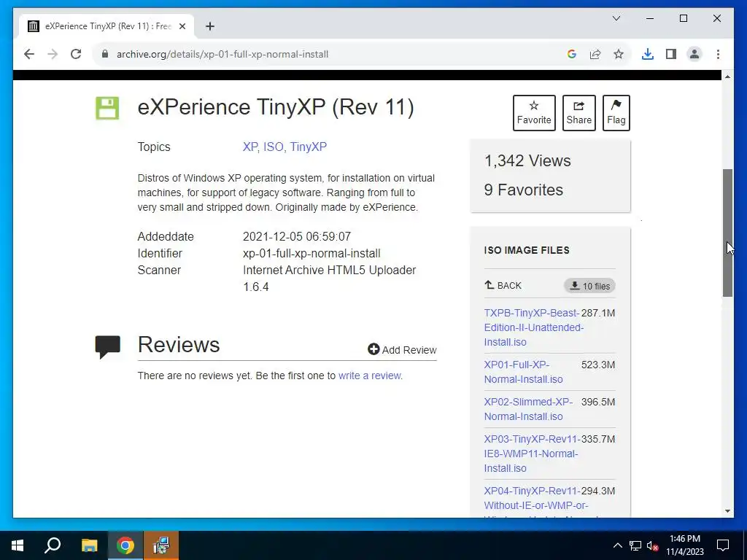Click the share page icon in address bar

[595, 54]
